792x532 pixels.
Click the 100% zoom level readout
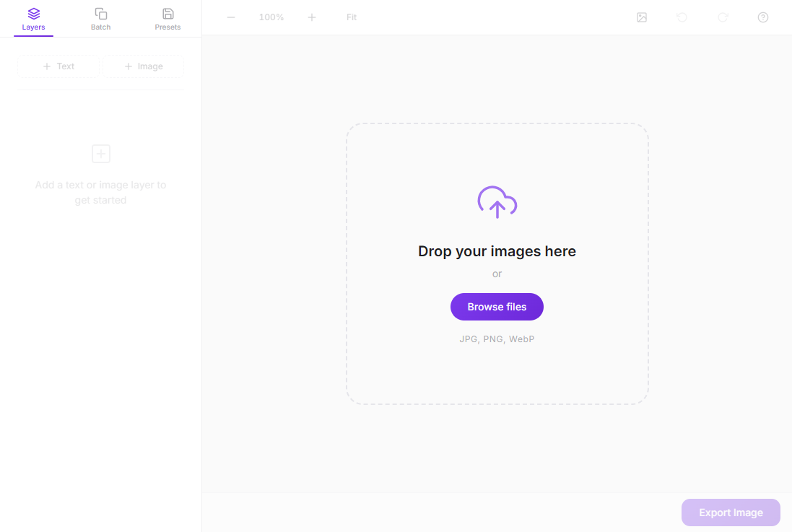[x=271, y=17]
